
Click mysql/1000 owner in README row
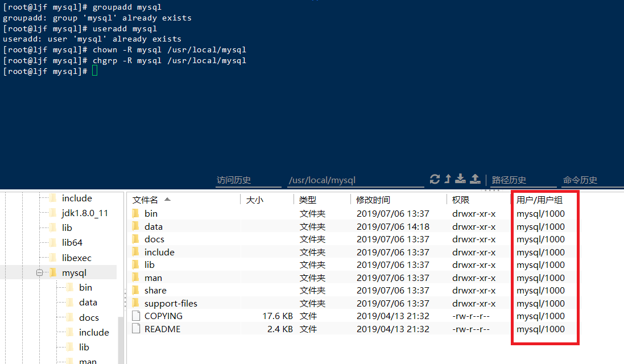pos(540,329)
